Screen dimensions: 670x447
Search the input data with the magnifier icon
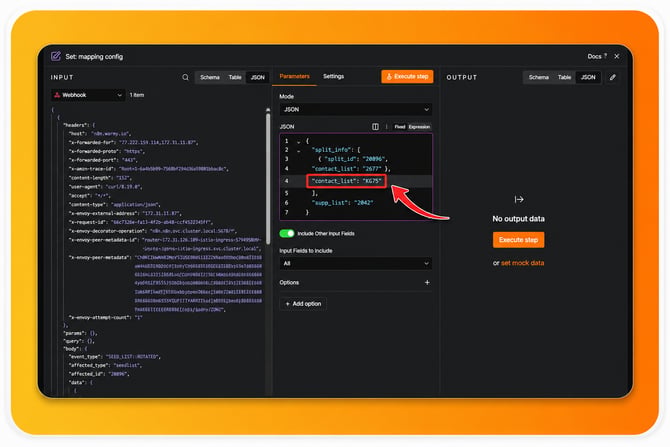click(x=185, y=77)
